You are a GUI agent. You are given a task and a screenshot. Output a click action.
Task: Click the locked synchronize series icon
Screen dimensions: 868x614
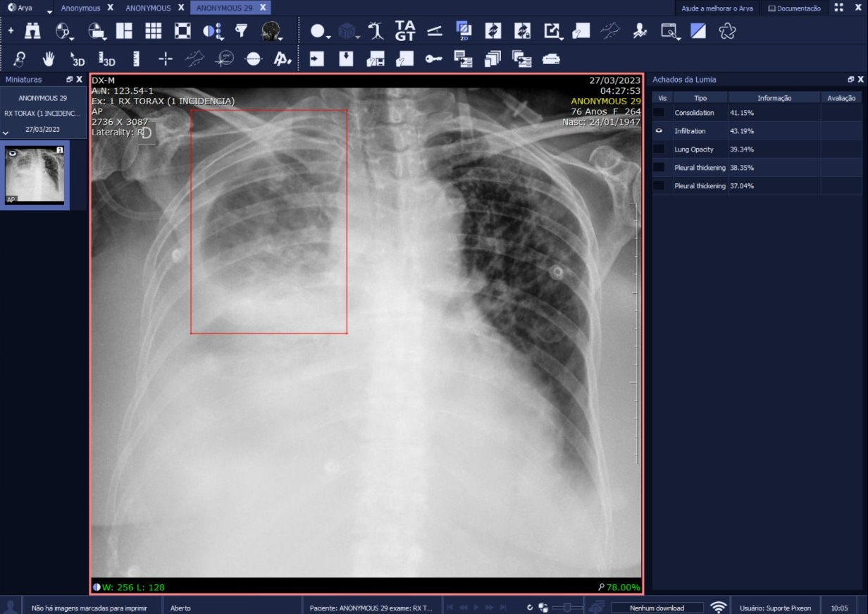click(523, 30)
